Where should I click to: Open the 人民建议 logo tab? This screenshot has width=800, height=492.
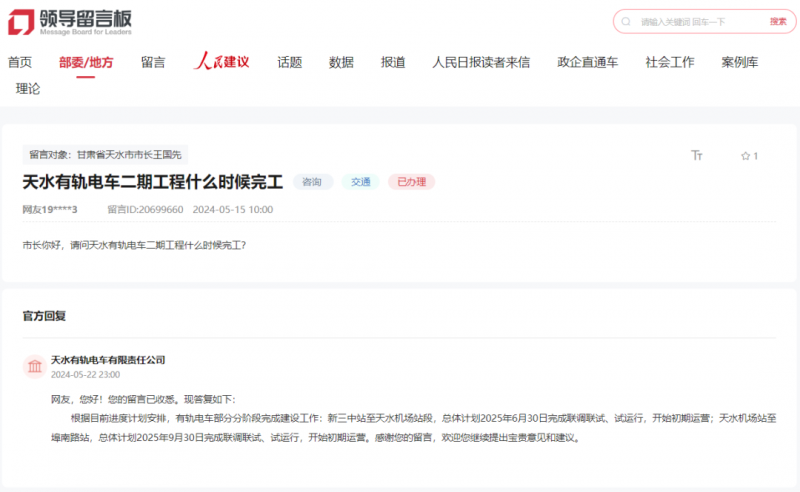pyautogui.click(x=221, y=62)
